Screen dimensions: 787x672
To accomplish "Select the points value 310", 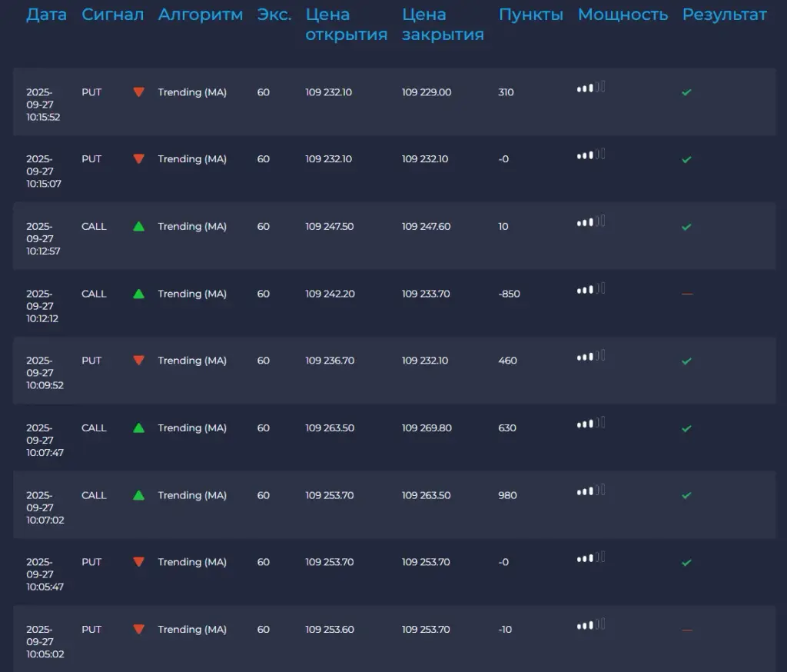I will point(506,92).
